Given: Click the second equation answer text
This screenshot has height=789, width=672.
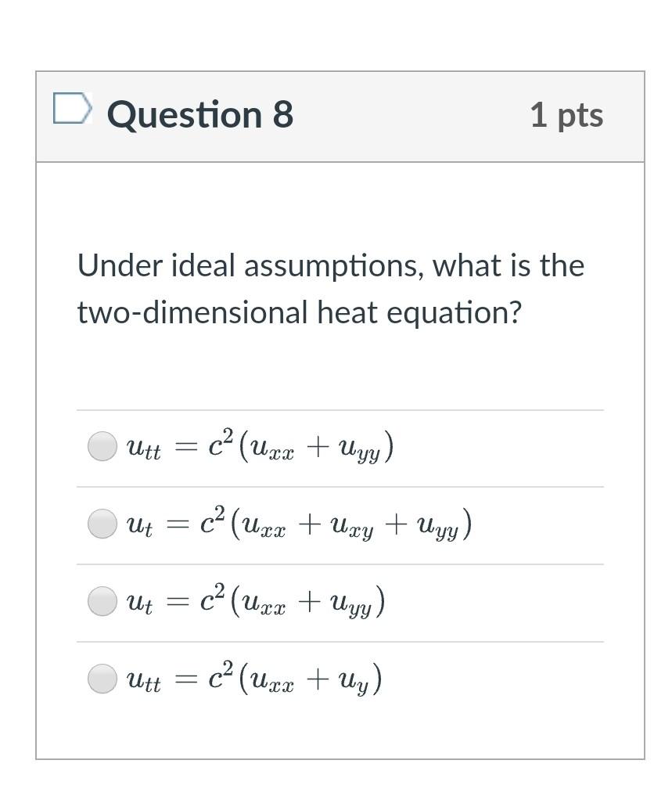Looking at the screenshot, I should pyautogui.click(x=299, y=524).
